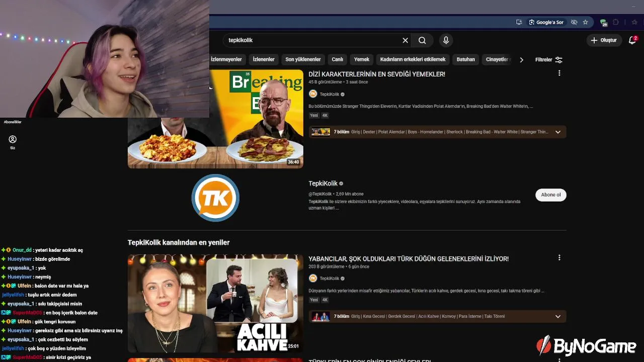Click the search input containing tepkikolik

tap(312, 40)
